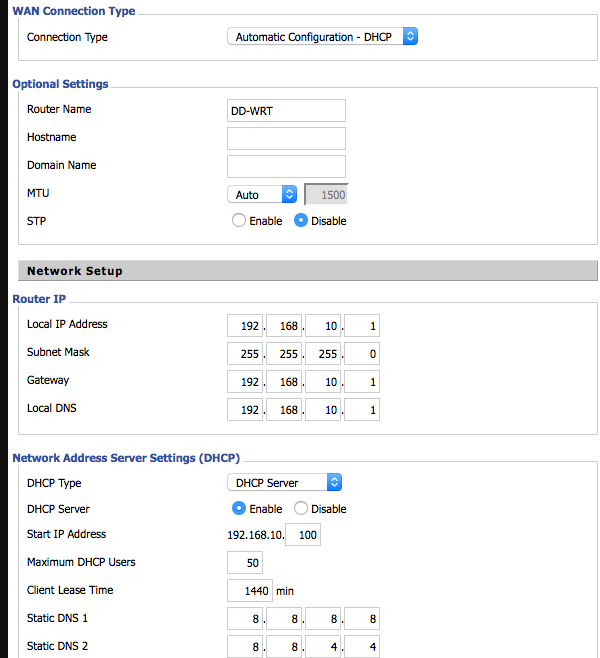Click the MTU value field showing 1500
The image size is (600, 658).
pos(326,194)
